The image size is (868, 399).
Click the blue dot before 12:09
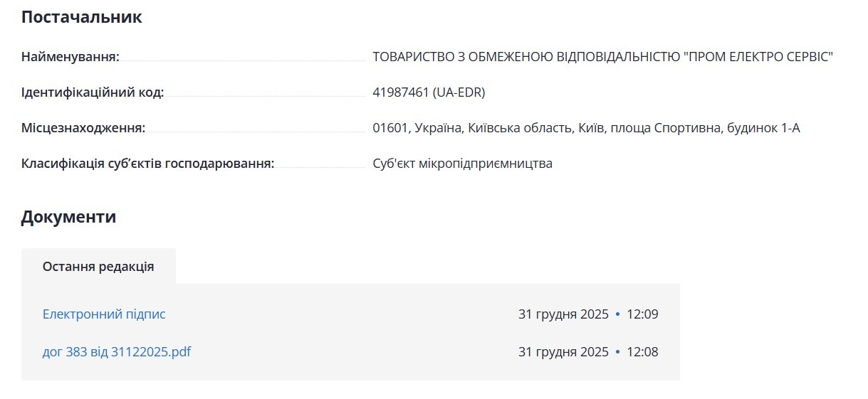click(617, 314)
